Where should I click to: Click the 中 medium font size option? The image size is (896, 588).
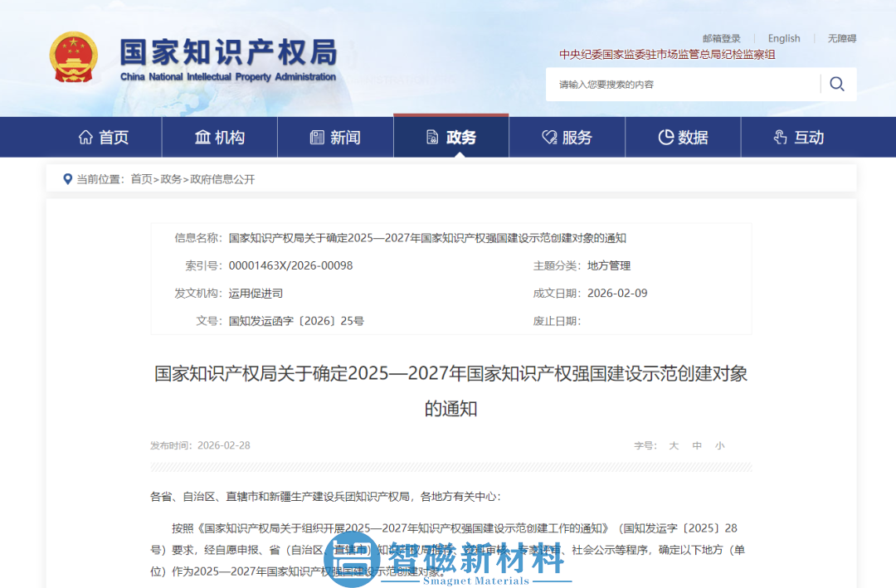click(x=697, y=445)
